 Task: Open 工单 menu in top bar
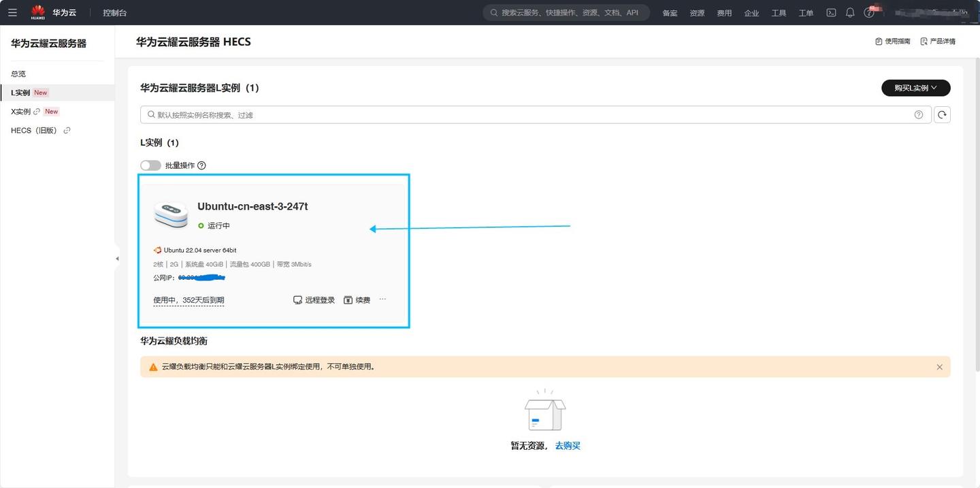(806, 13)
